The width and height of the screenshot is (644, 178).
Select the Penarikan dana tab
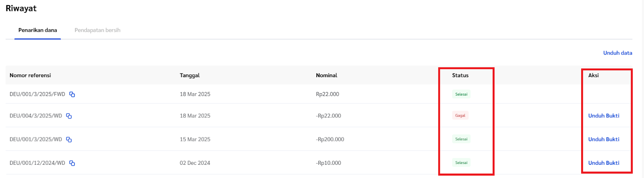(x=38, y=30)
